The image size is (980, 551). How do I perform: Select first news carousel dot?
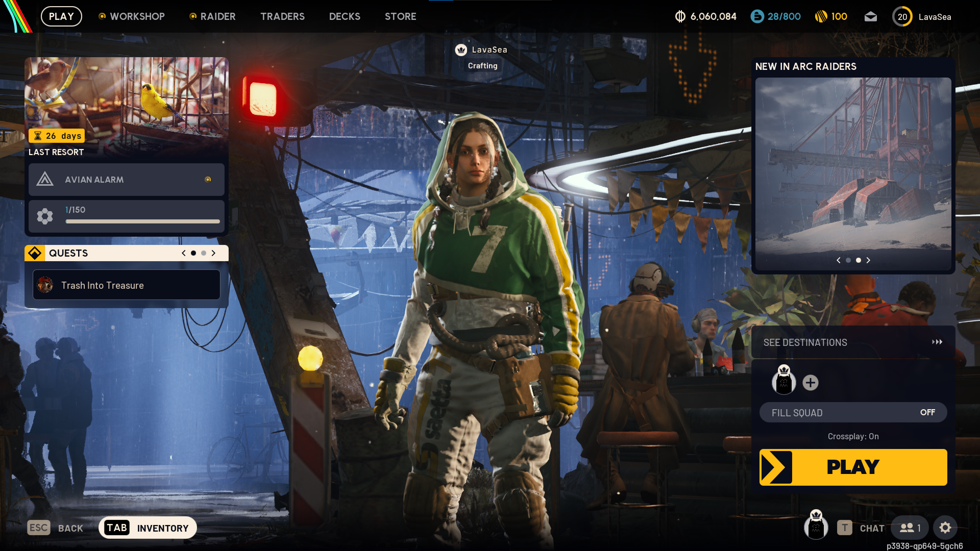click(848, 260)
